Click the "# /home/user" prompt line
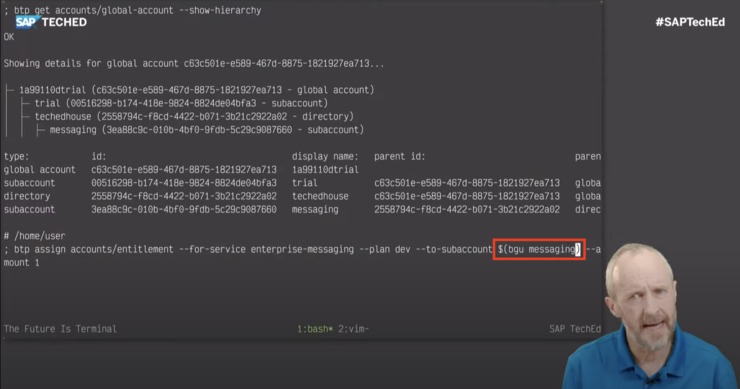740x389 pixels. point(34,236)
